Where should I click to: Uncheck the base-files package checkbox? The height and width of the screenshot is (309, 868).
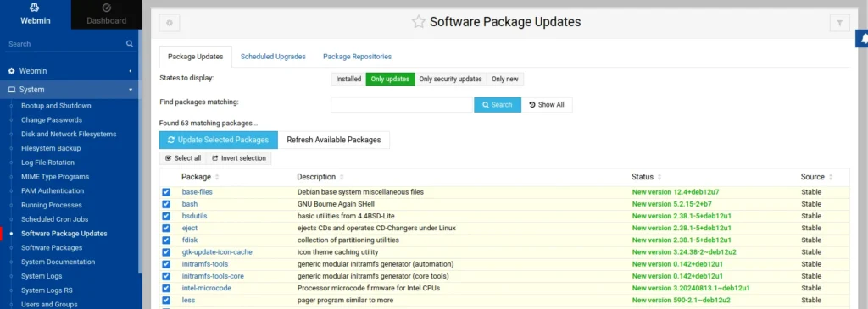166,192
